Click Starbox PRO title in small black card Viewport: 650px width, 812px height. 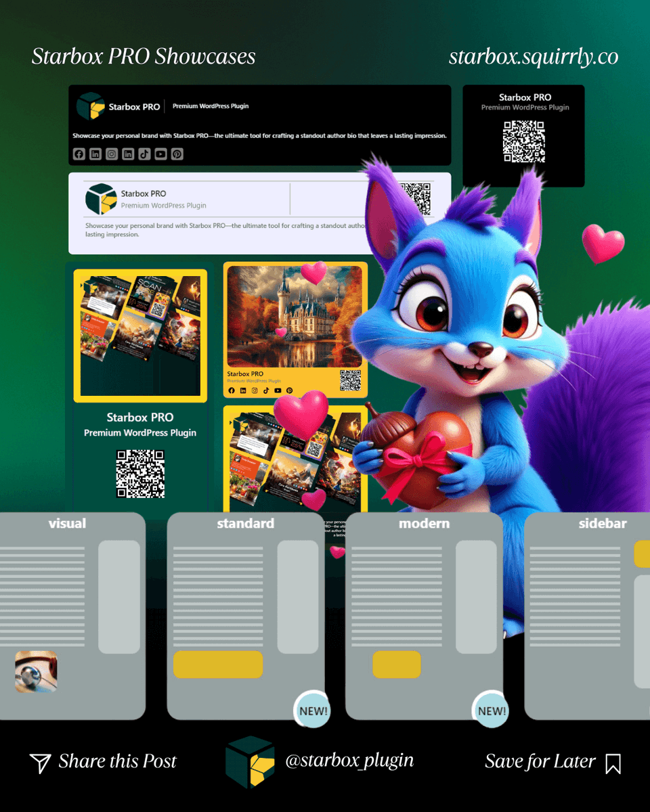[525, 97]
